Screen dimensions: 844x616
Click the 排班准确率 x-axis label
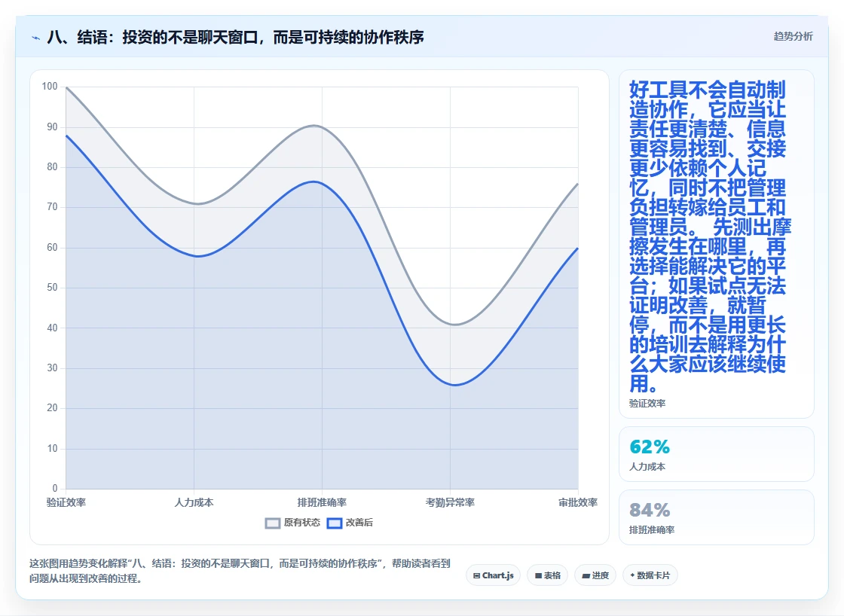click(322, 502)
